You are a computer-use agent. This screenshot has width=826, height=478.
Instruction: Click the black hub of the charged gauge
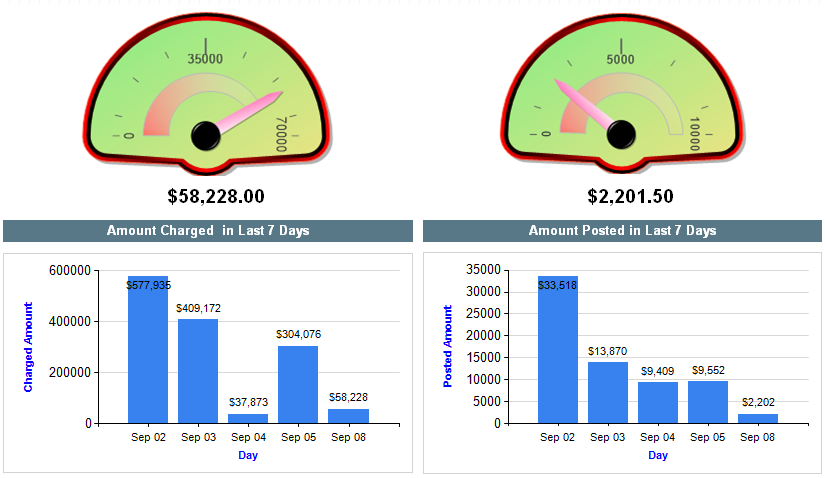pos(206,135)
